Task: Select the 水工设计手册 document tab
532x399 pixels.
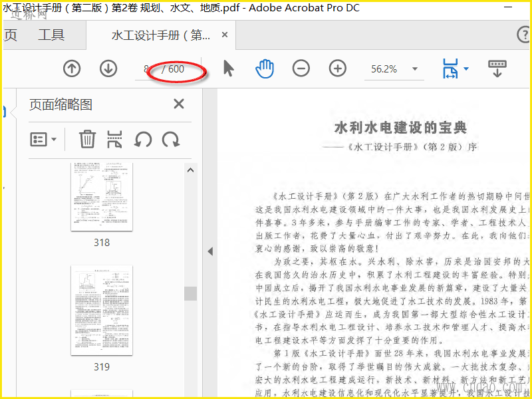Action: (161, 35)
